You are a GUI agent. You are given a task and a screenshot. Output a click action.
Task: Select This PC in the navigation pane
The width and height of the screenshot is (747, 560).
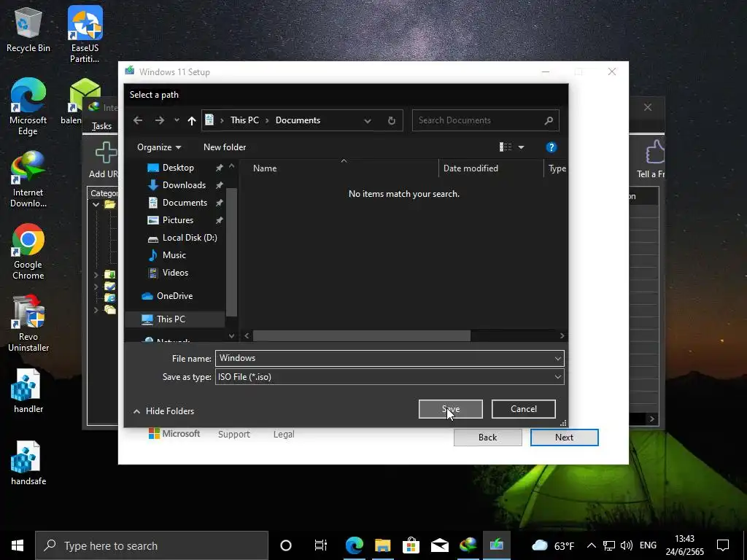170,319
